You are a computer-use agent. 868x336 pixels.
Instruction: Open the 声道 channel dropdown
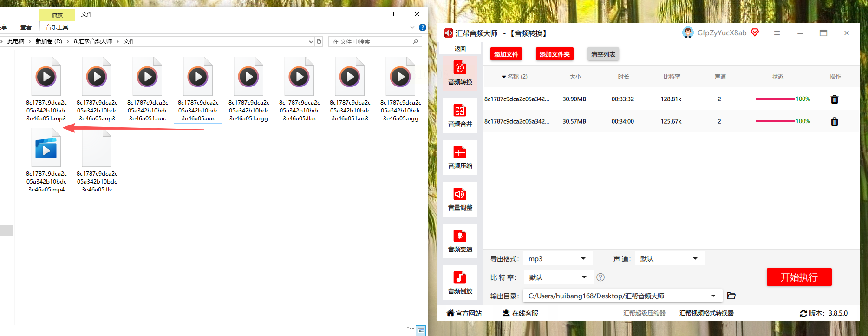pyautogui.click(x=669, y=259)
